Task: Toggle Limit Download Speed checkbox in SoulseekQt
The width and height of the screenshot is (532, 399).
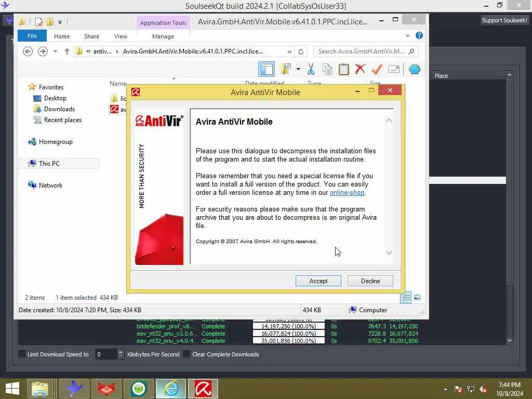Action: pyautogui.click(x=21, y=354)
